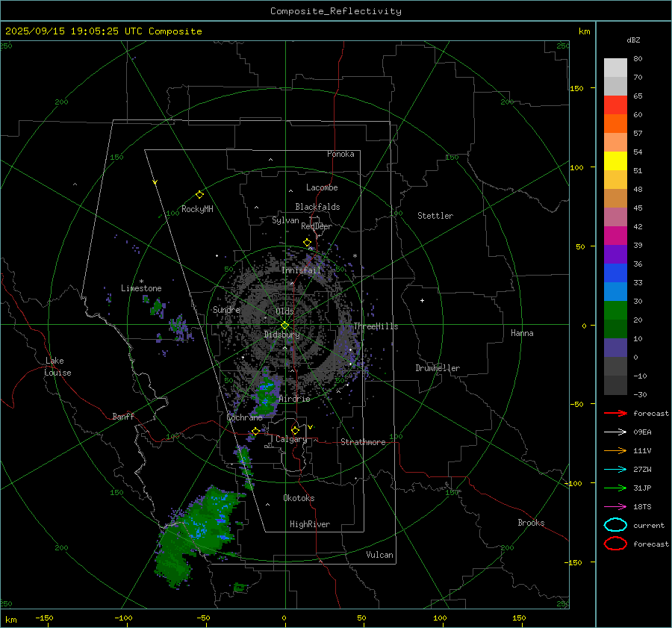Click the HighRiver city label
This screenshot has height=628, width=672.
(x=310, y=524)
